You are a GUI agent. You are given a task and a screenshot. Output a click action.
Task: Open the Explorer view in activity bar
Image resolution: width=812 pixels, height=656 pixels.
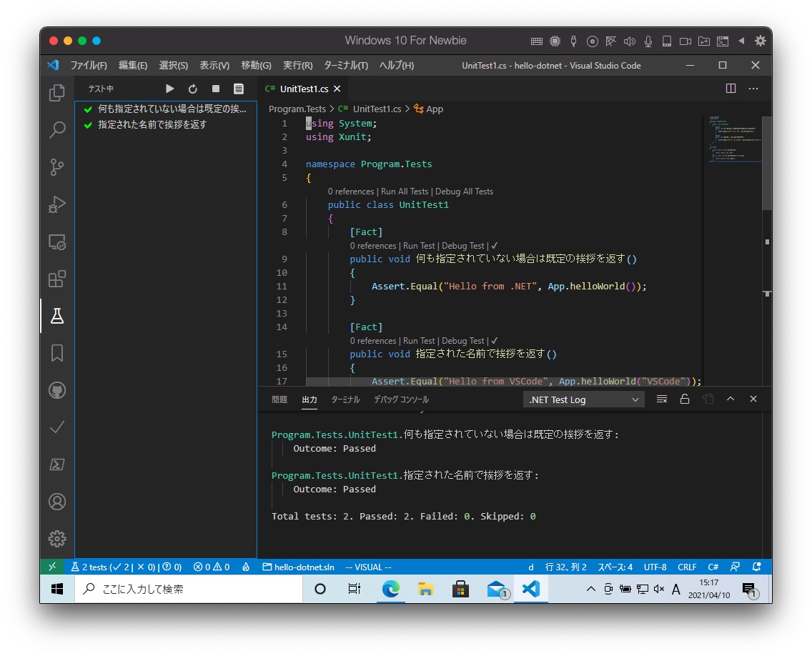click(57, 93)
